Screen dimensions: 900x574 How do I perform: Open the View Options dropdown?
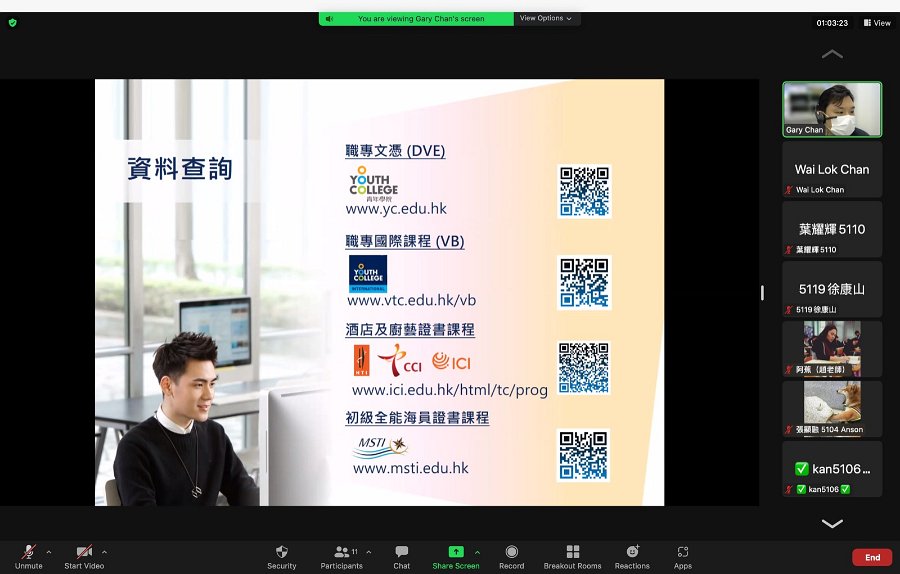click(546, 18)
